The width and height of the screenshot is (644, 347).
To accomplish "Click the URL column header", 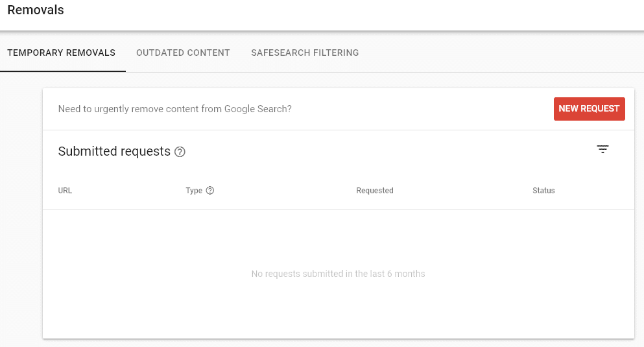I will (65, 191).
